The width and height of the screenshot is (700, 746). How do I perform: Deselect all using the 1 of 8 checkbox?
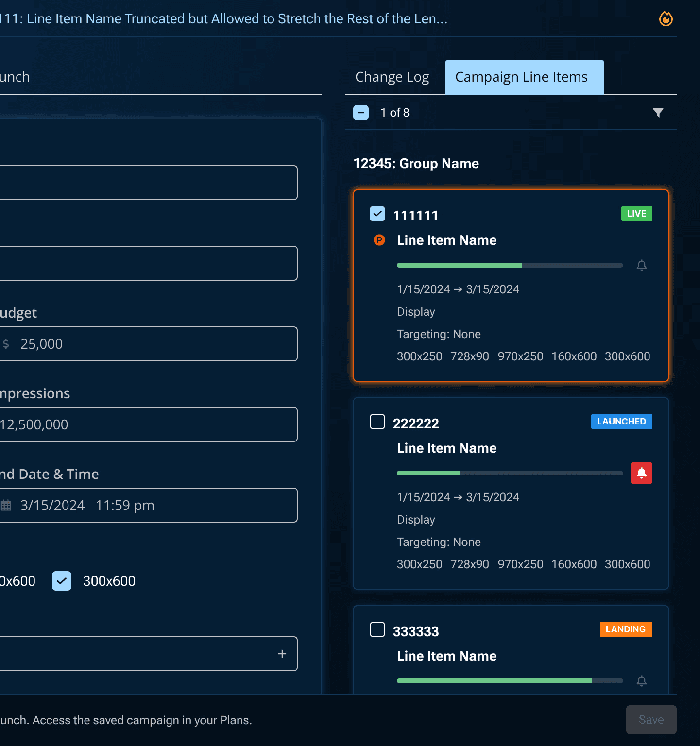pyautogui.click(x=361, y=113)
